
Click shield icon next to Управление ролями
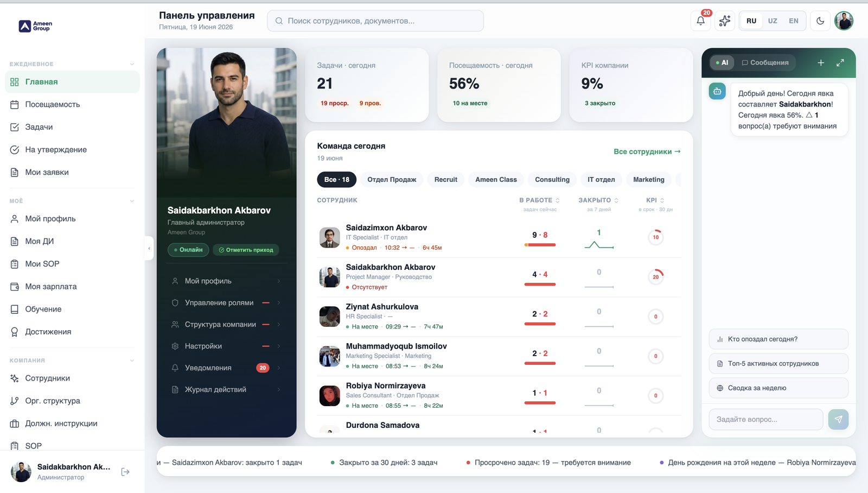tap(175, 303)
